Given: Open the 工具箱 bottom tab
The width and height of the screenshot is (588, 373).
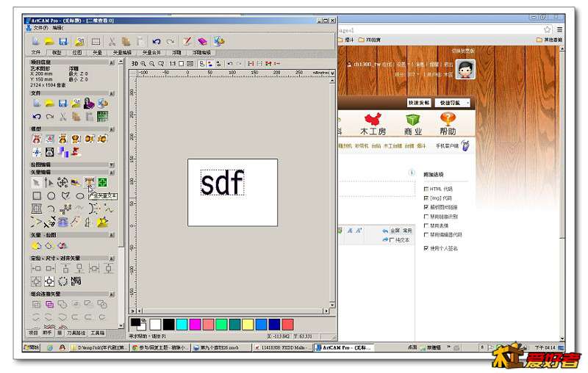Looking at the screenshot, I should [98, 333].
